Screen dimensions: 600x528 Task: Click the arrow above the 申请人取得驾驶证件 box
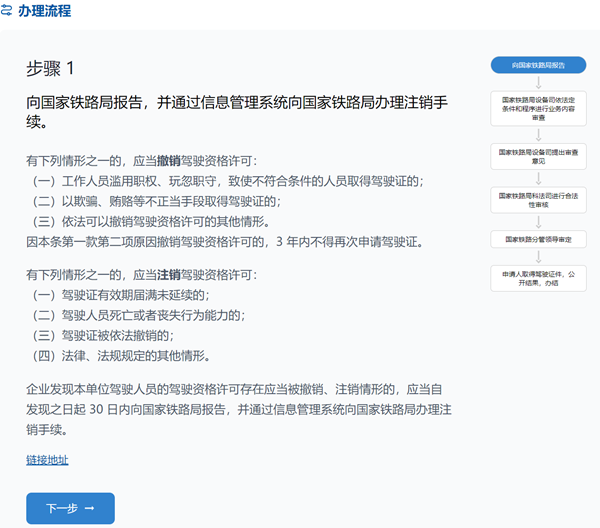click(x=538, y=256)
